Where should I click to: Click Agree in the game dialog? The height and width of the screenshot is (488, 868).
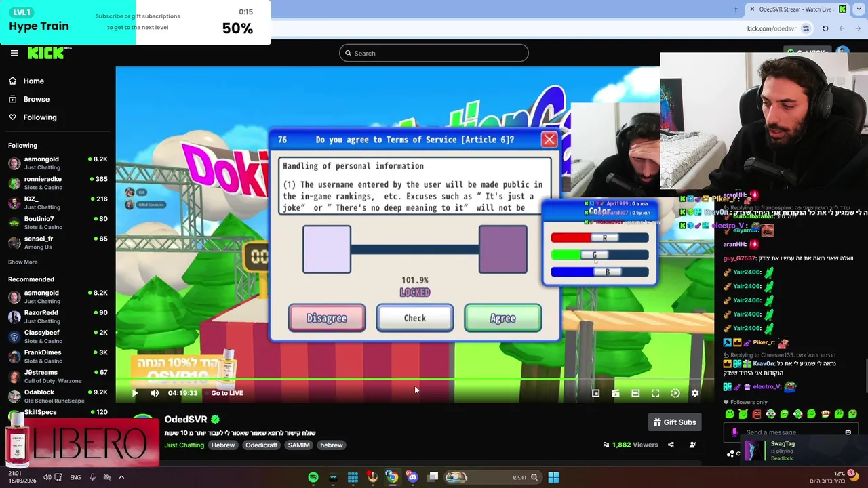(502, 319)
